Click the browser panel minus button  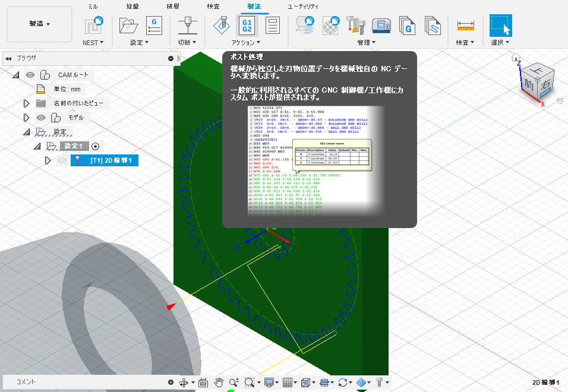[x=171, y=58]
